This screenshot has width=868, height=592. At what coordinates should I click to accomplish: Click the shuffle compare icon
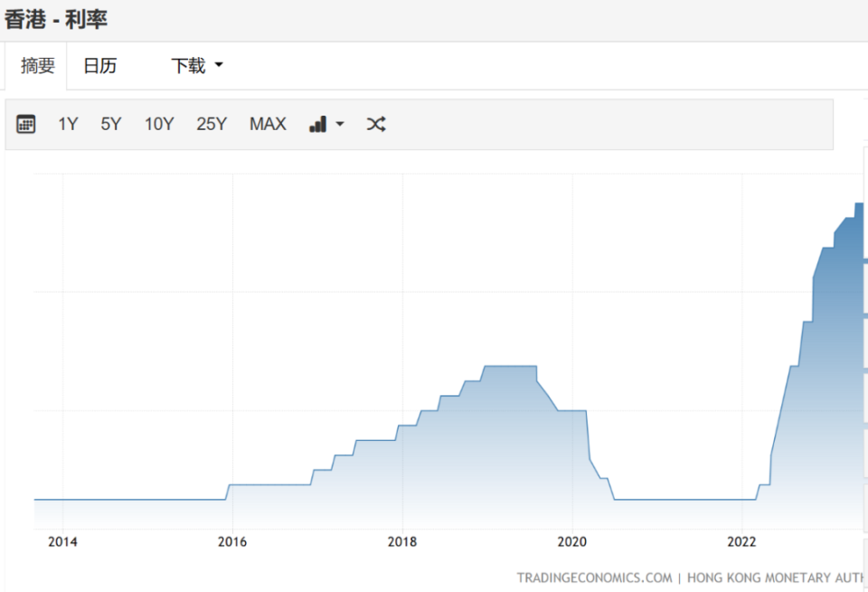pos(376,124)
